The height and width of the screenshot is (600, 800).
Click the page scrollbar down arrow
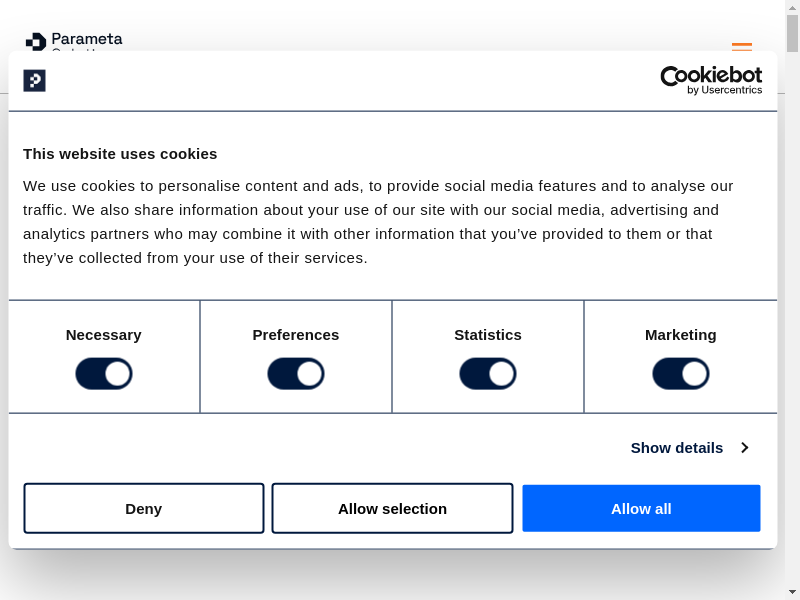pyautogui.click(x=792, y=591)
